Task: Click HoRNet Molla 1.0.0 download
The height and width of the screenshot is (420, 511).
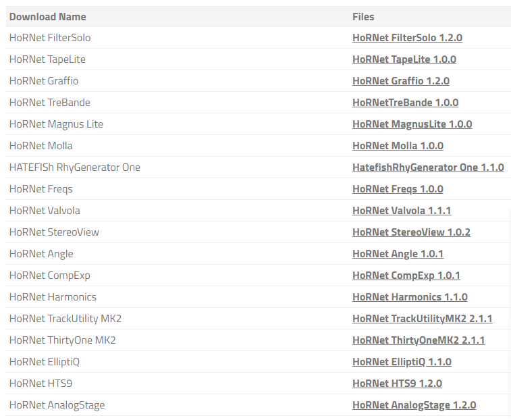Action: 398,146
